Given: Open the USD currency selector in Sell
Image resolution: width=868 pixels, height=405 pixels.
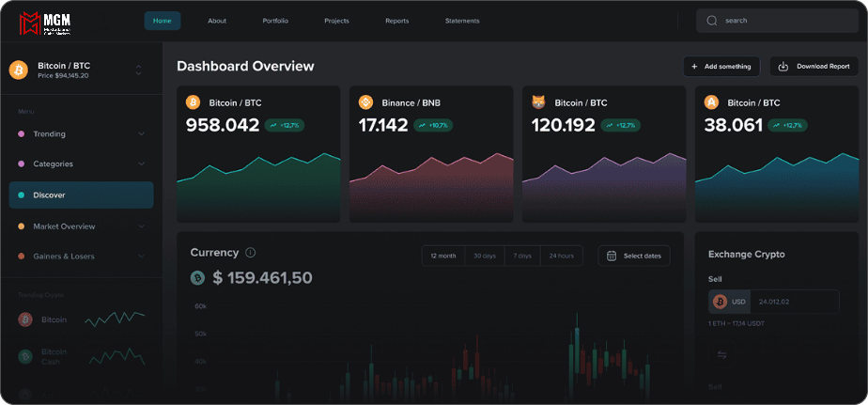Looking at the screenshot, I should [730, 302].
